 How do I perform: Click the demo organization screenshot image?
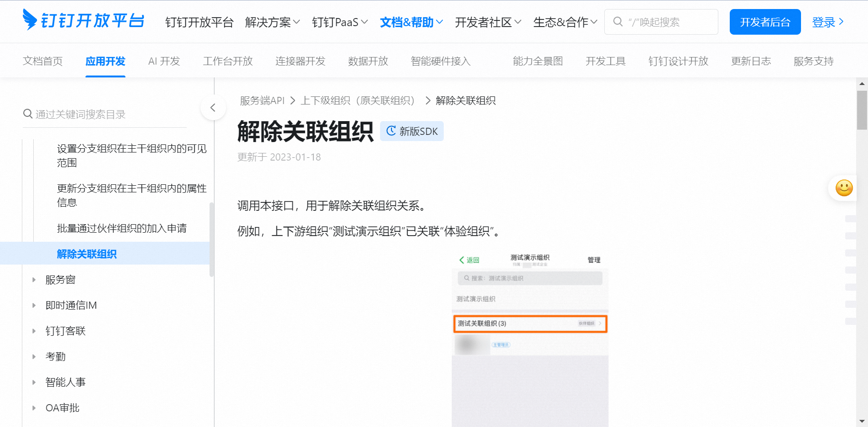coord(530,338)
